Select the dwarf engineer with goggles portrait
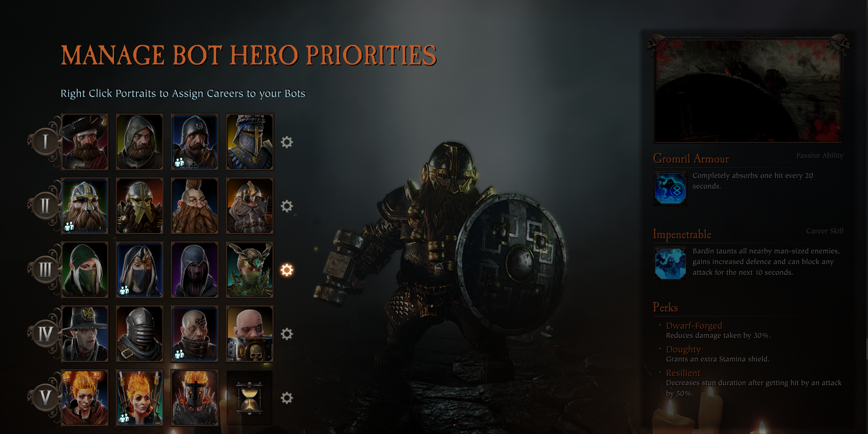Image resolution: width=868 pixels, height=434 pixels. (250, 206)
